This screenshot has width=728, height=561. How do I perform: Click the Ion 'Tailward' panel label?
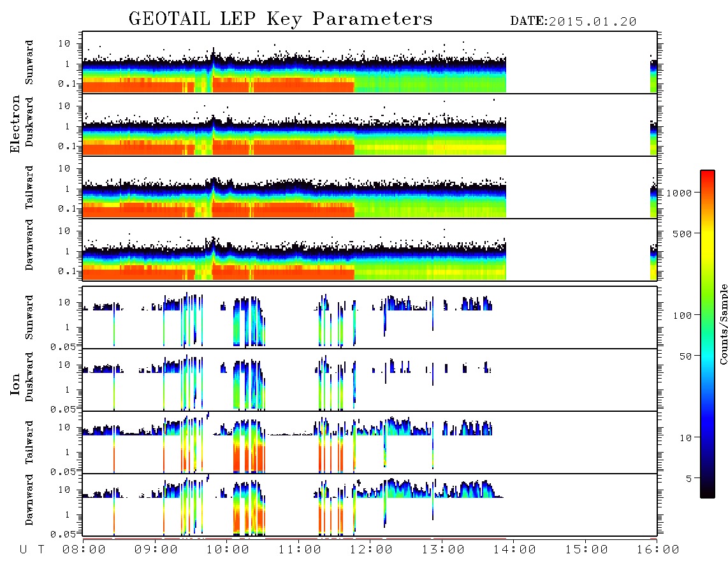[x=29, y=442]
